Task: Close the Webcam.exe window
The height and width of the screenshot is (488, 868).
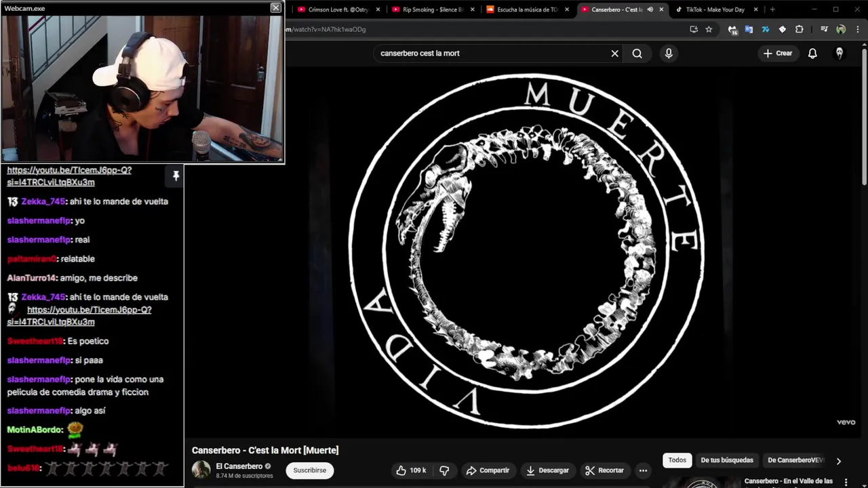Action: (275, 7)
